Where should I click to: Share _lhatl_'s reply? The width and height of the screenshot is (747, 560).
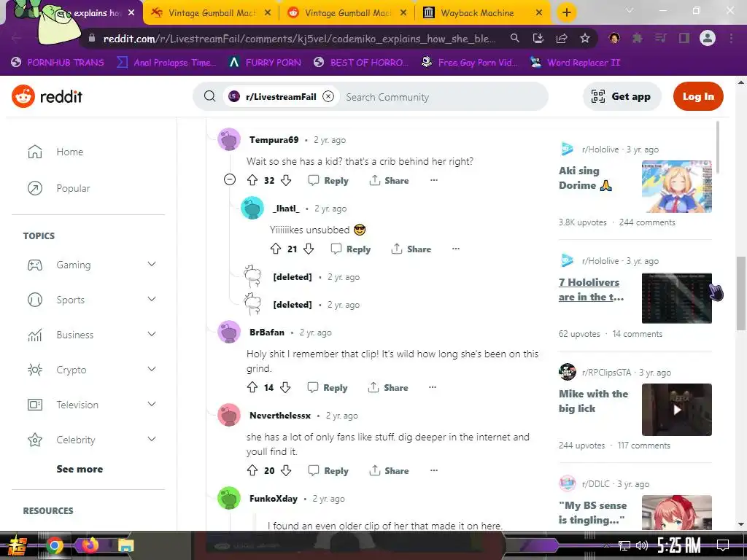(x=411, y=249)
